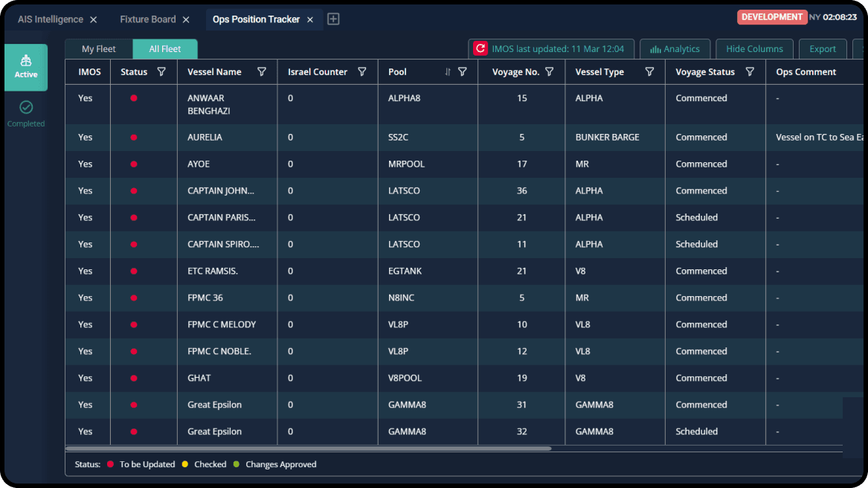Screen dimensions: 868x488
Task: Close the AIS Intelligence tab
Action: [x=94, y=19]
